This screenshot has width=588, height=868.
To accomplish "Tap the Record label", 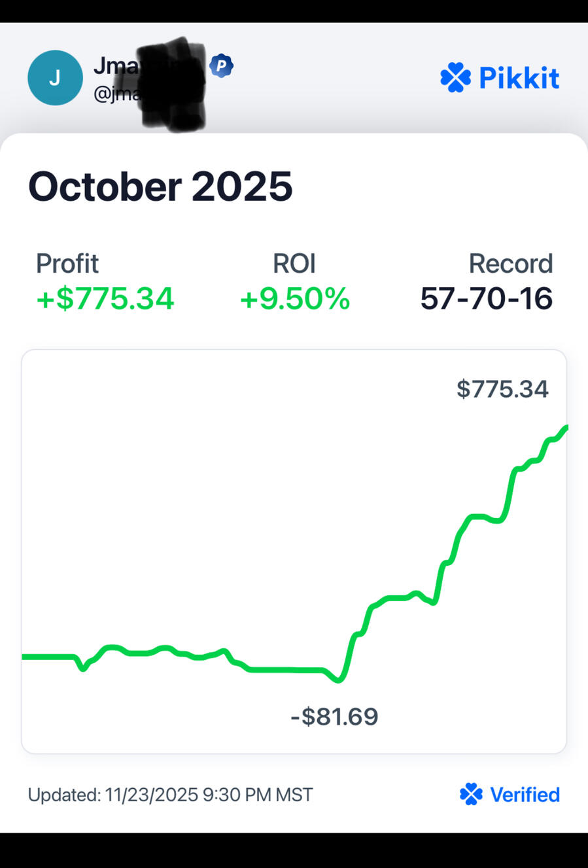I will (x=511, y=264).
